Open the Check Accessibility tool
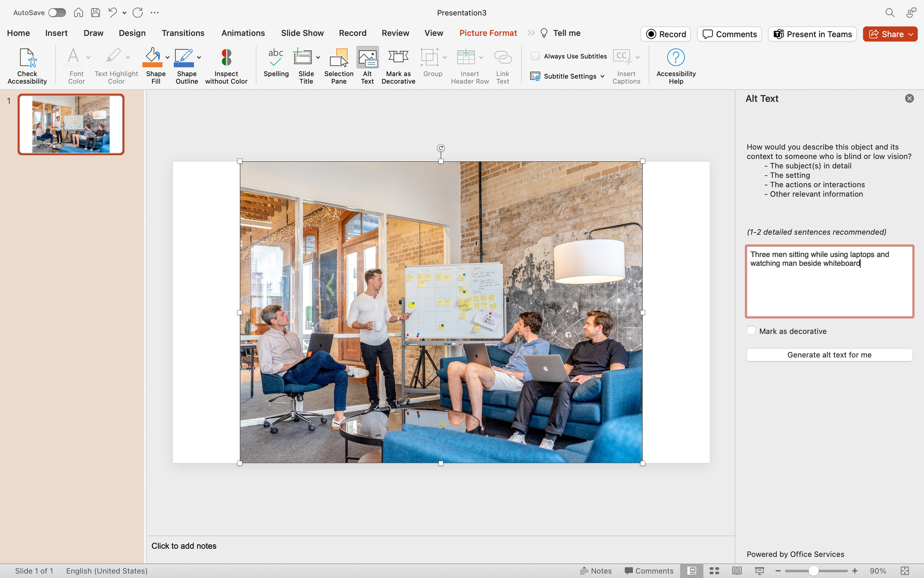Viewport: 924px width, 578px height. point(27,66)
